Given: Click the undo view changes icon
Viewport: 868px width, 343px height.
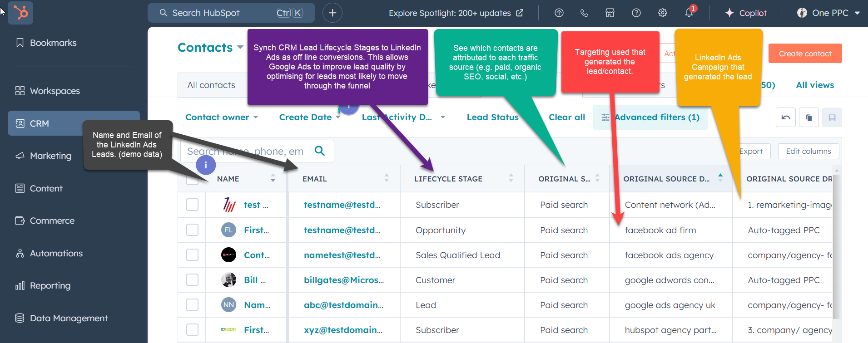Looking at the screenshot, I should tap(786, 118).
